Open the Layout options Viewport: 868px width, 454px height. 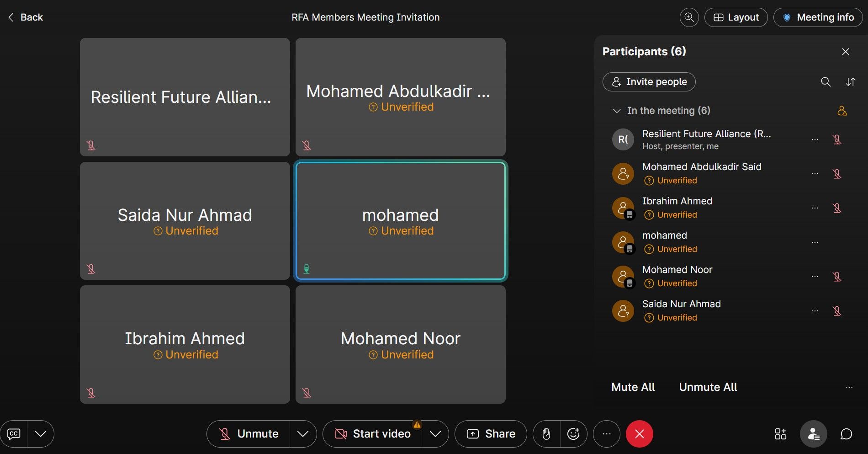pos(736,17)
